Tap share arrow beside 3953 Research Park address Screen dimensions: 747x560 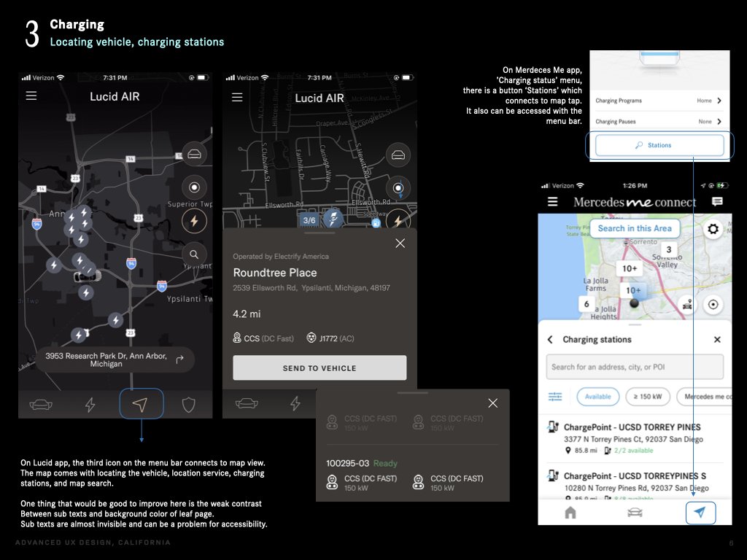tap(179, 359)
